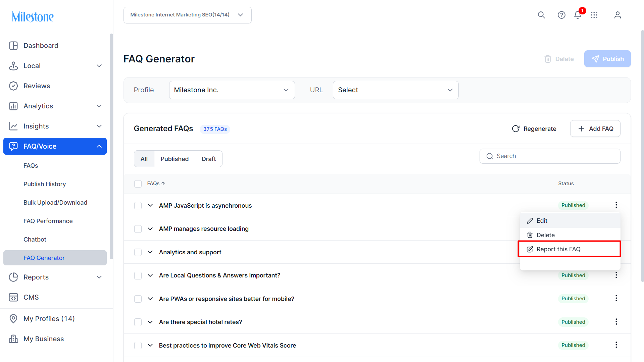
Task: Open the Milestone Internet Marketing SEO account dropdown
Action: (187, 15)
